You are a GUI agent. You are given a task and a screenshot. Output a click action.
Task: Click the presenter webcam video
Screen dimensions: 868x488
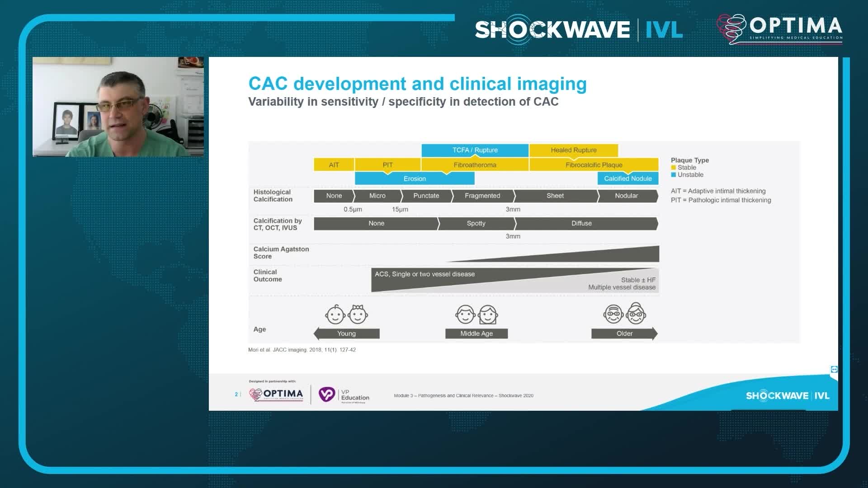point(118,107)
